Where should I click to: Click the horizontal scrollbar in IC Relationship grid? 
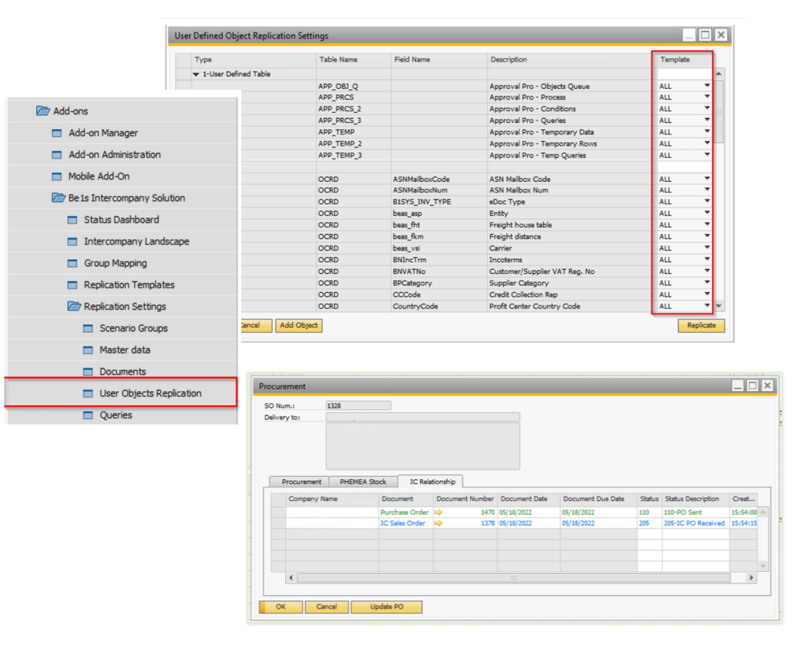tap(513, 578)
